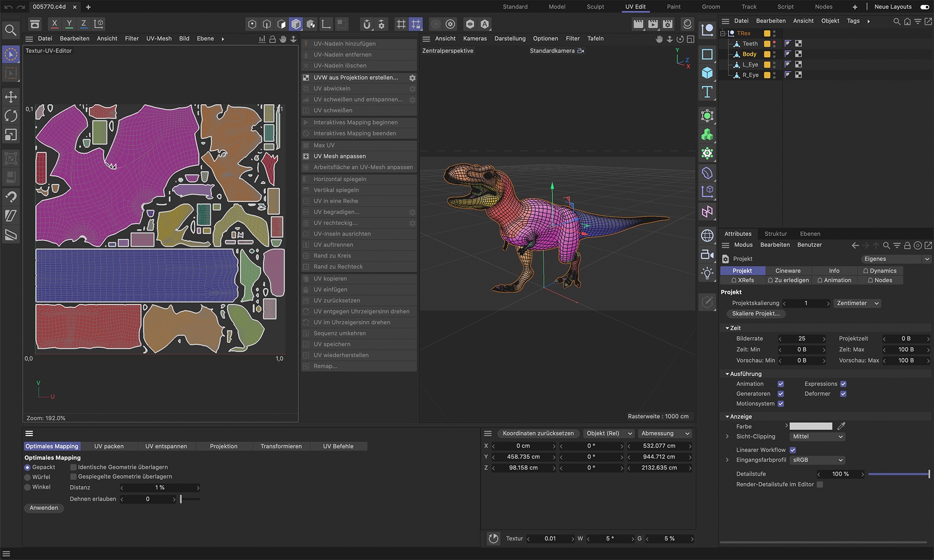Open the Kameras viewport menu

coord(475,39)
